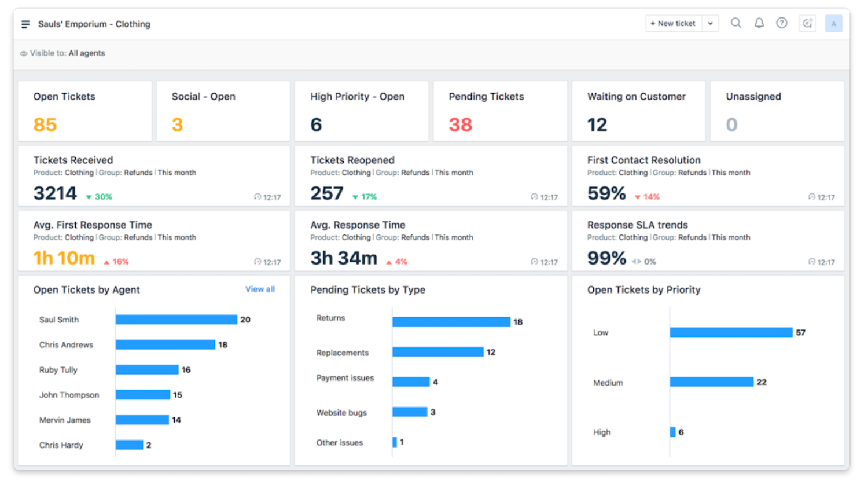Select Chris Andrews' bar with 18 tickets

165,344
